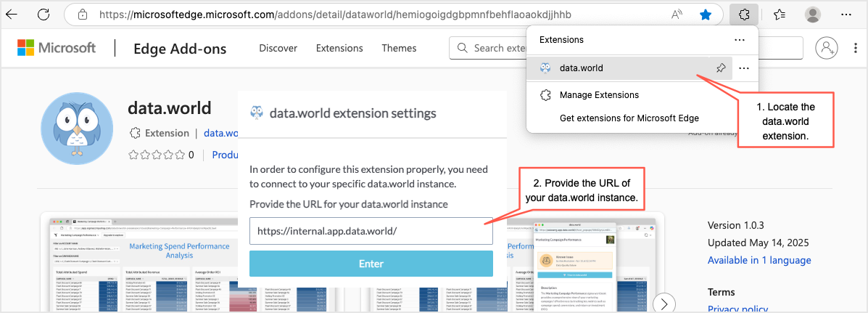Click the Terms heading
Image resolution: width=868 pixels, height=313 pixels.
pos(722,292)
